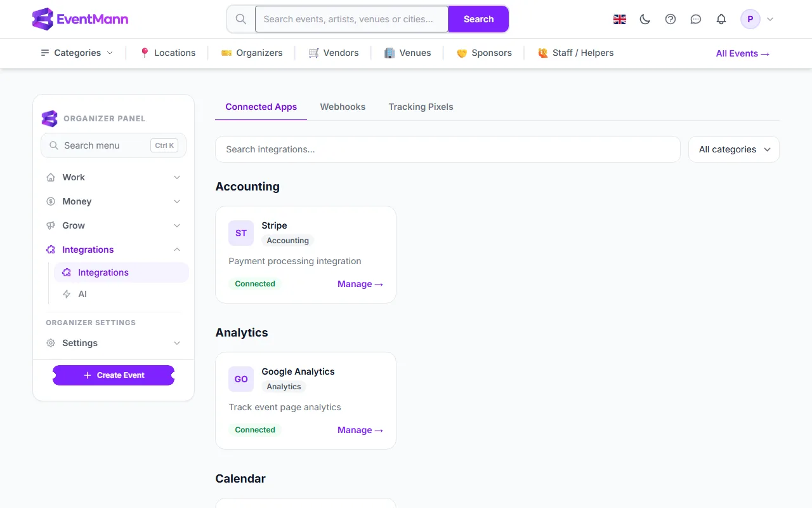
Task: Go to Organizers in nav bar
Action: [252, 53]
